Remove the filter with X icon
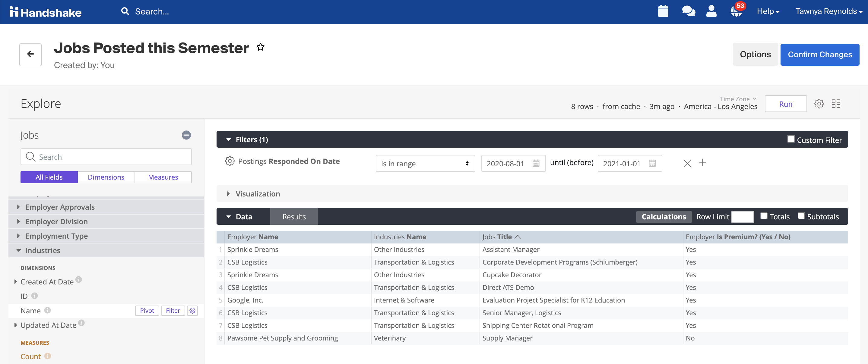Viewport: 868px width, 364px height. pyautogui.click(x=687, y=164)
